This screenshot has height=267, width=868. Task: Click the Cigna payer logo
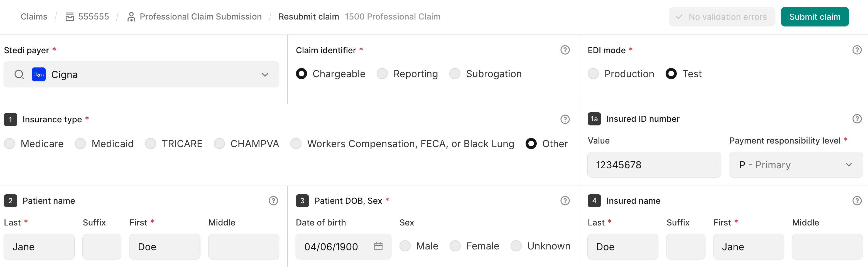coord(38,74)
